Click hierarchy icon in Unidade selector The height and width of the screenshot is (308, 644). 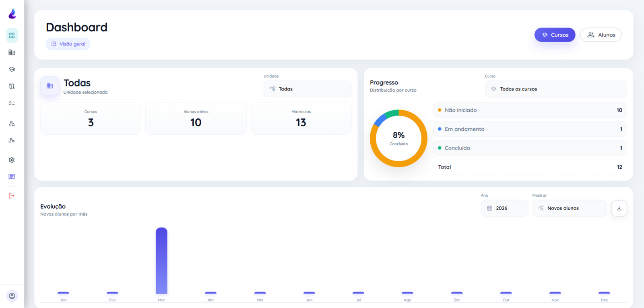pyautogui.click(x=272, y=89)
